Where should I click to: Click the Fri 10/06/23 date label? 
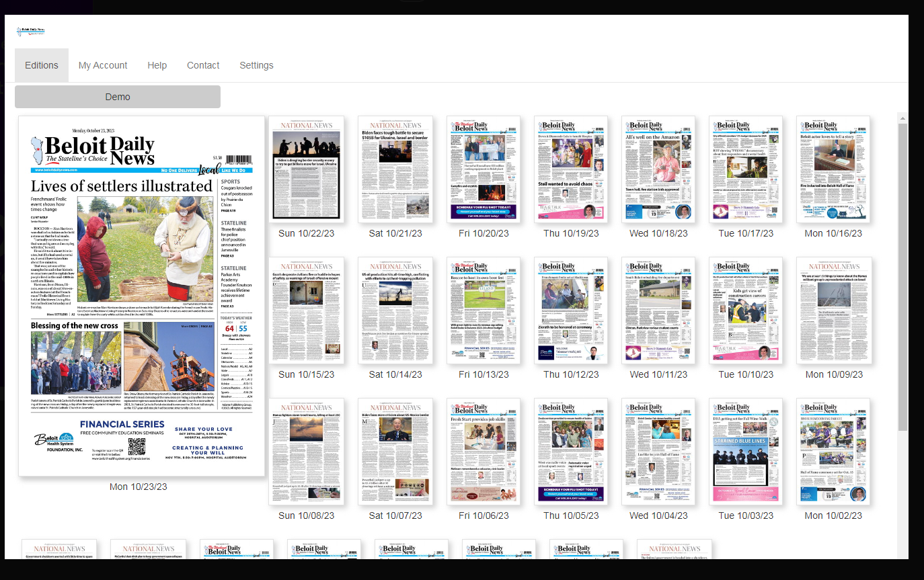pyautogui.click(x=484, y=515)
